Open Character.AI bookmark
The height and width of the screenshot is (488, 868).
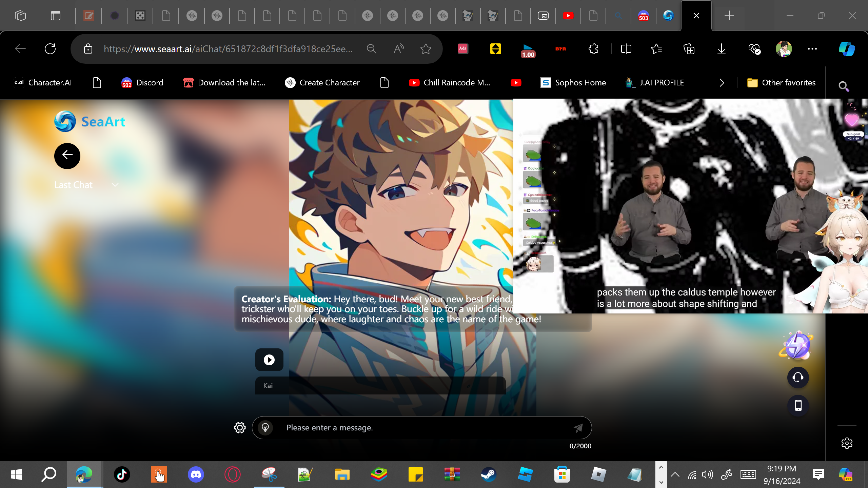[43, 83]
